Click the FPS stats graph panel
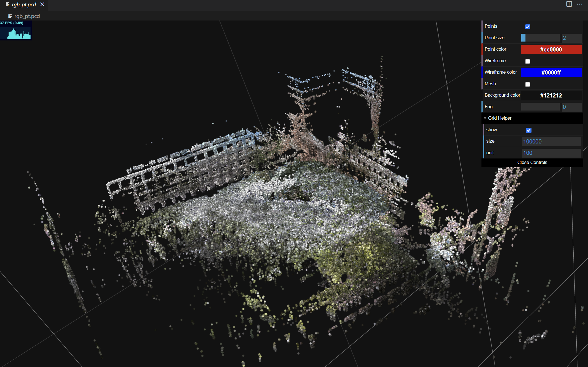 (16, 30)
